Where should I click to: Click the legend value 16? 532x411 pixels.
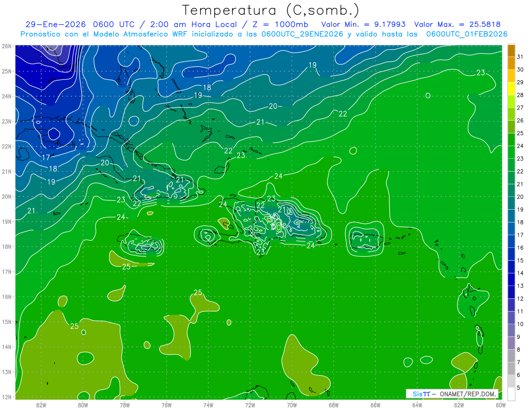520,248
